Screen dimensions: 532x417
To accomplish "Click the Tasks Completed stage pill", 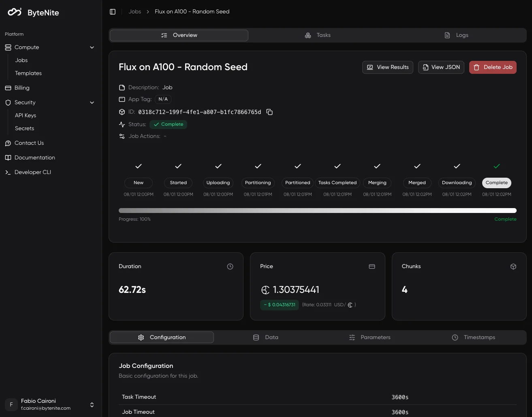I will coord(338,183).
